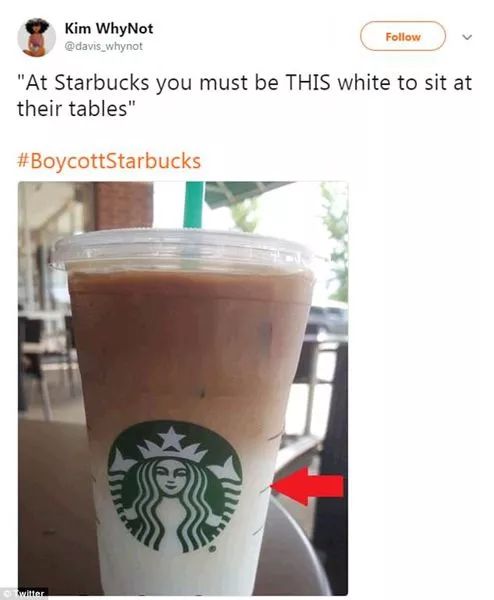Open the attached iced coffee photo

coord(183,388)
